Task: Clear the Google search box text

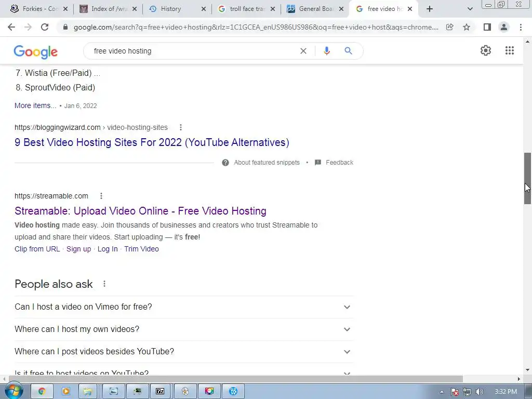Action: pyautogui.click(x=303, y=51)
